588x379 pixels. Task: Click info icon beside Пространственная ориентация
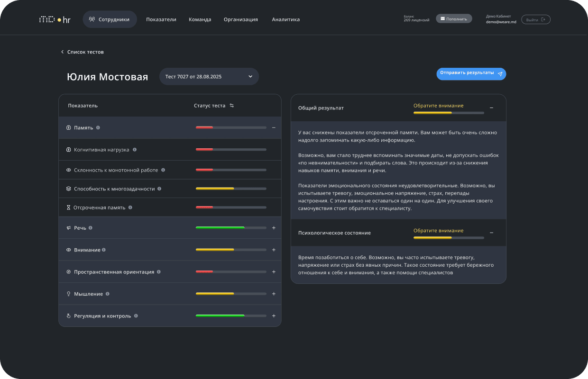(159, 272)
